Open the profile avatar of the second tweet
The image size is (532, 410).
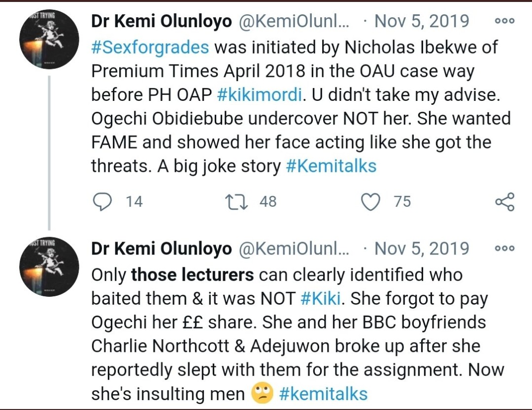[49, 266]
